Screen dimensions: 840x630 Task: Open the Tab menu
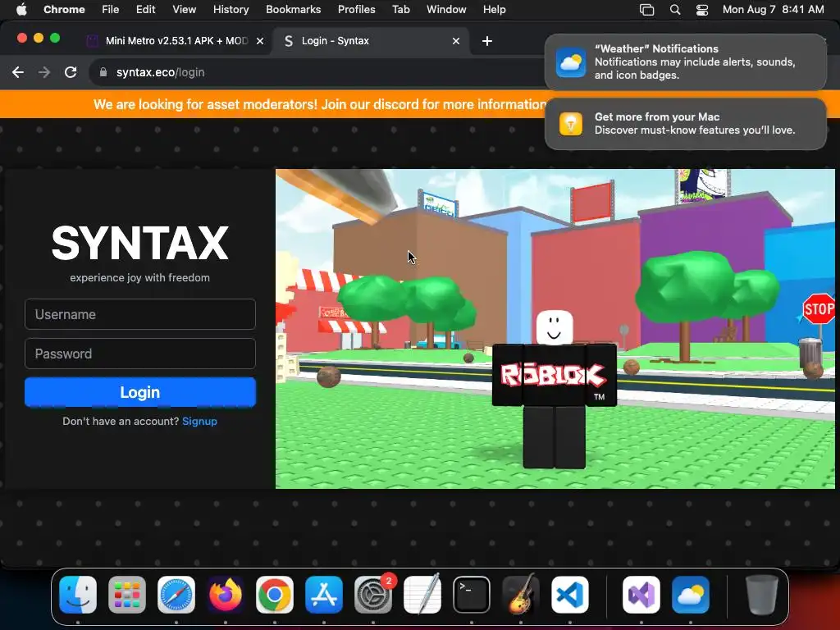(x=400, y=9)
